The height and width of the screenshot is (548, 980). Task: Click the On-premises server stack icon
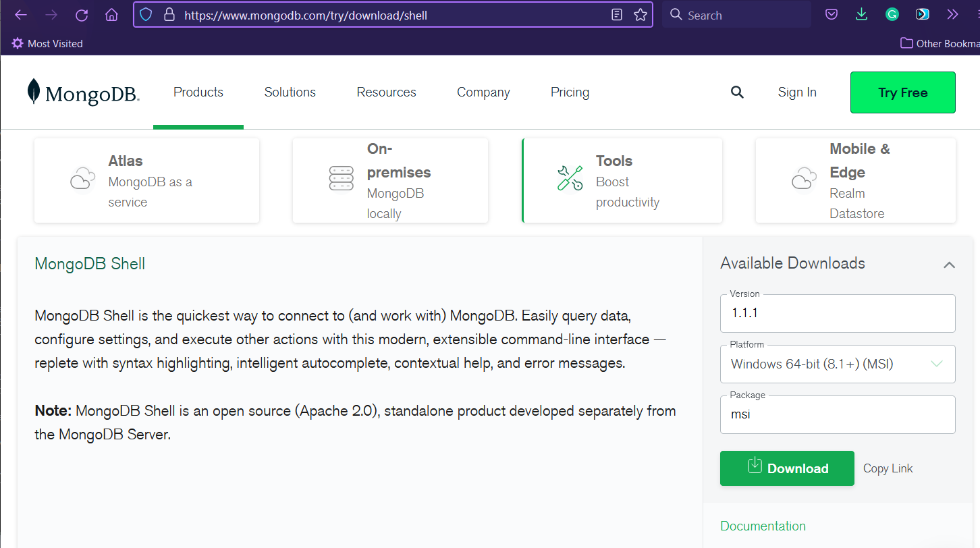[342, 178]
